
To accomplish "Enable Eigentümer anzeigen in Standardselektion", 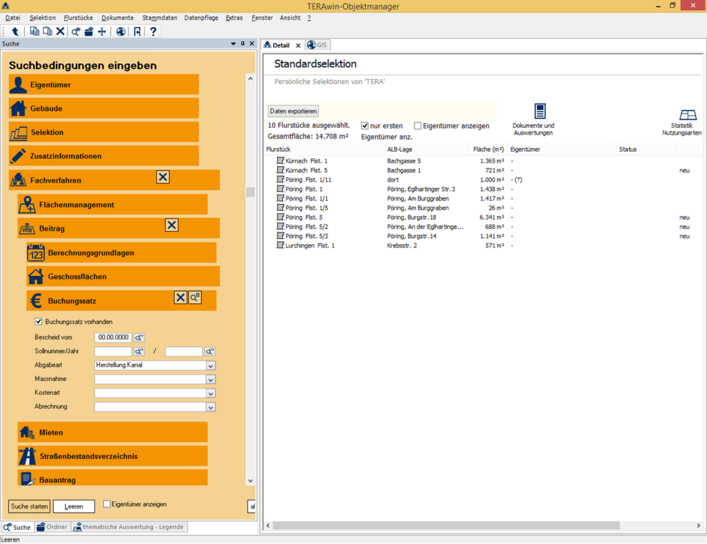I will pos(418,126).
